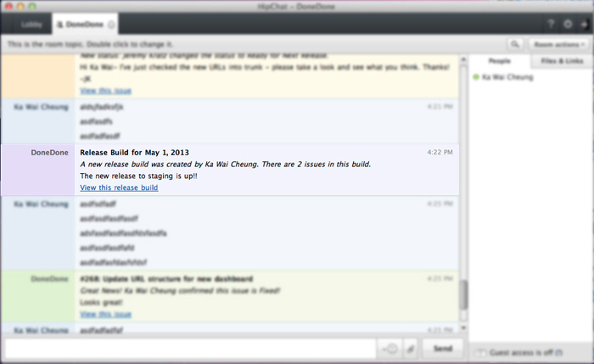Click the DoneDone sender name in purple row
594x364 pixels.
pos(49,153)
